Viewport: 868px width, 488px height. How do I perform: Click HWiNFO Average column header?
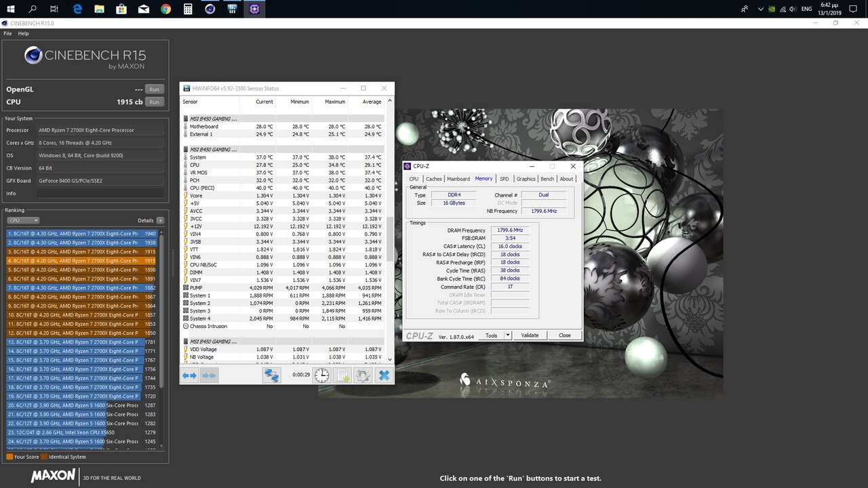[x=366, y=102]
